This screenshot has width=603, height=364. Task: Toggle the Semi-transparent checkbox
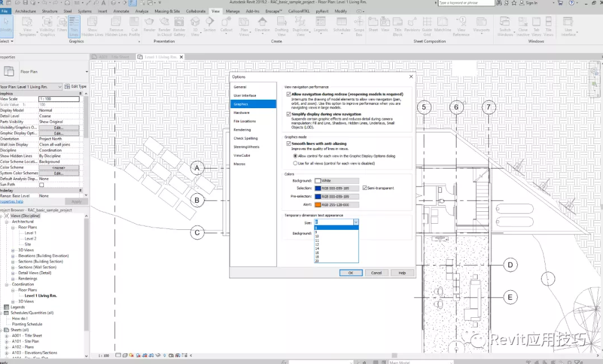point(365,188)
